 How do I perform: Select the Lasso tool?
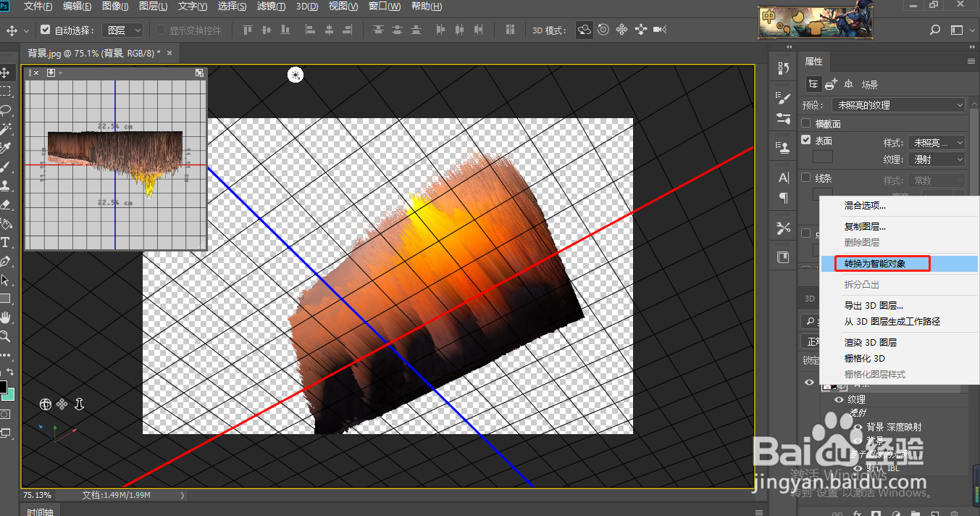pyautogui.click(x=5, y=110)
